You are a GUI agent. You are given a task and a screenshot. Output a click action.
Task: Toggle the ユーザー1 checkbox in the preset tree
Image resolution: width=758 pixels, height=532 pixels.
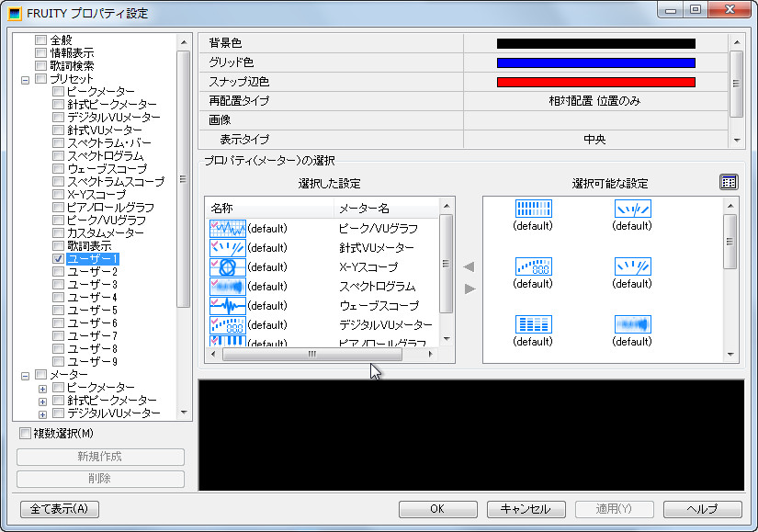[x=57, y=258]
